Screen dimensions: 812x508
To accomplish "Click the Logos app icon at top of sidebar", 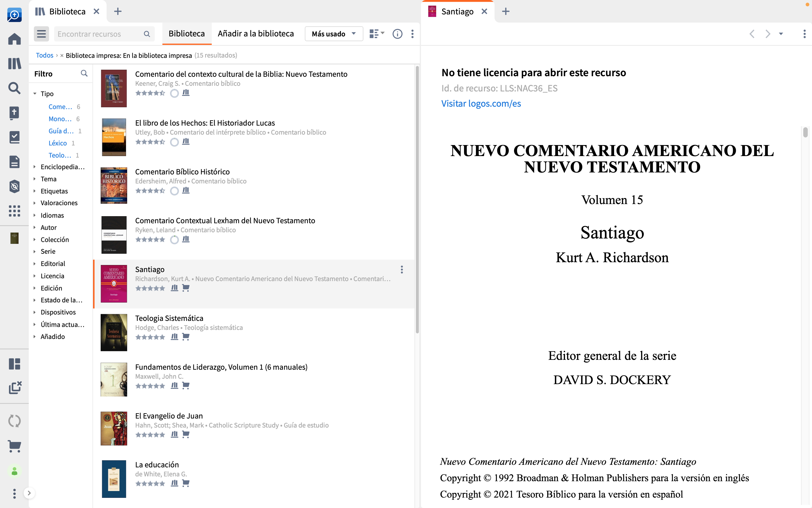I will click(x=14, y=15).
